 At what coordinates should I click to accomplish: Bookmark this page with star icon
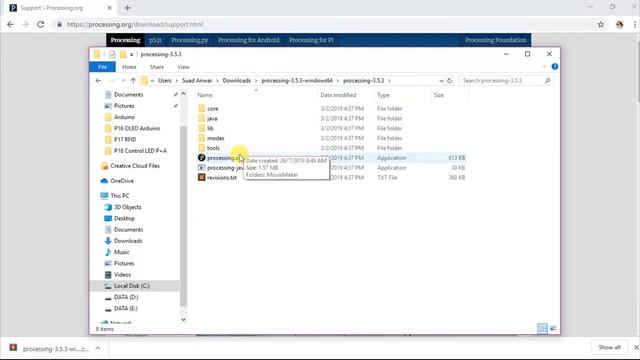[x=600, y=24]
